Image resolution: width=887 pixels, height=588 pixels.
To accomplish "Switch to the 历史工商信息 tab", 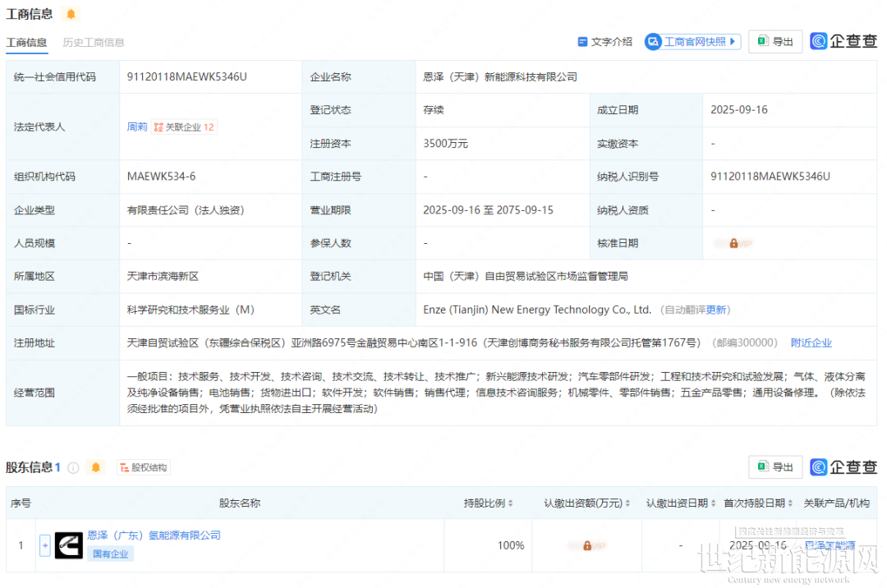I will (x=94, y=43).
